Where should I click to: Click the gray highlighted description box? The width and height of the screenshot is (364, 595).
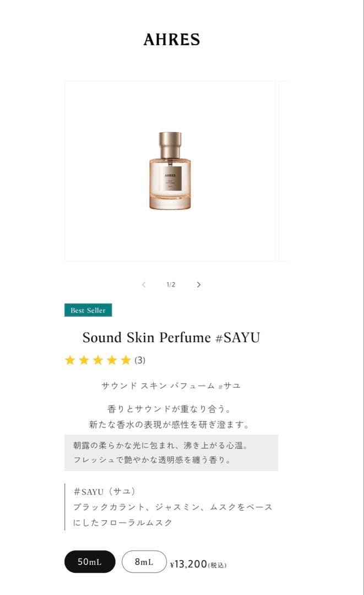pyautogui.click(x=171, y=453)
